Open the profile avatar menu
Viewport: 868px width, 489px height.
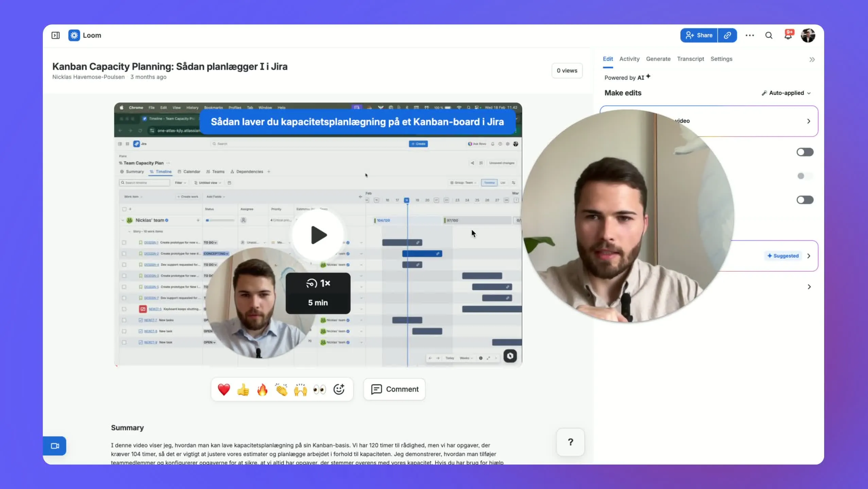click(x=808, y=35)
